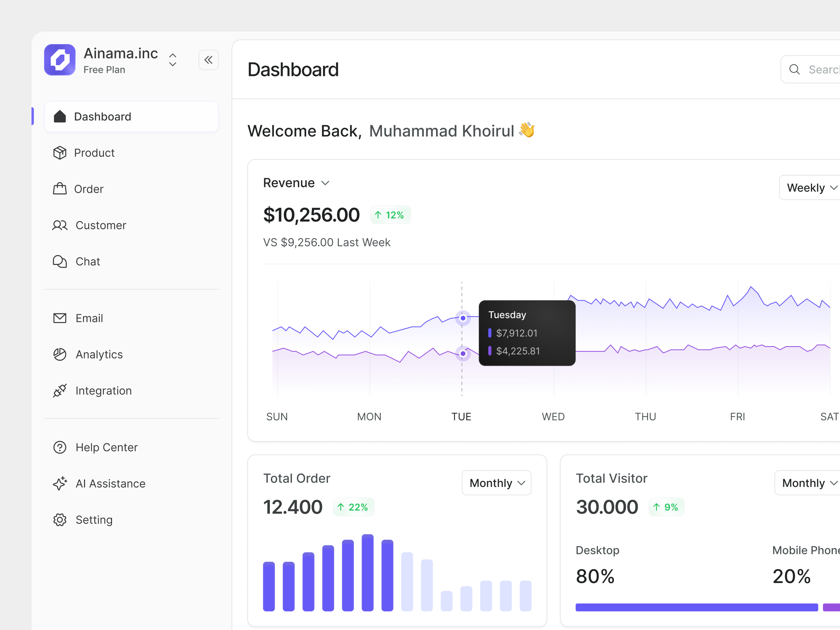Image resolution: width=840 pixels, height=630 pixels.
Task: Click the tallest Total Order bar
Action: tap(367, 573)
